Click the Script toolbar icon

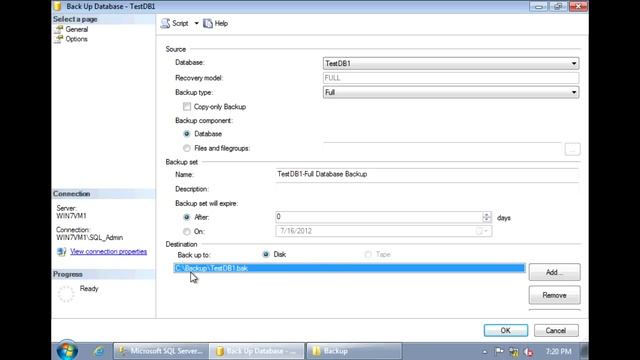tap(165, 23)
